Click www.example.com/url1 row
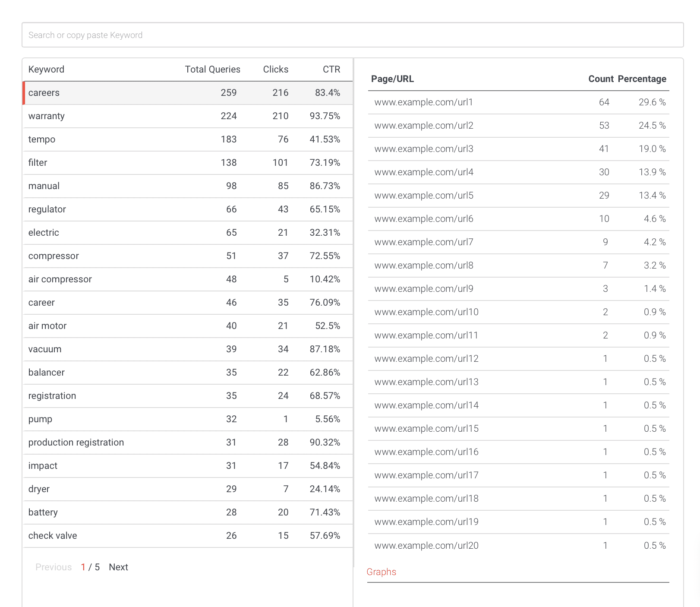The image size is (700, 607). pyautogui.click(x=519, y=102)
